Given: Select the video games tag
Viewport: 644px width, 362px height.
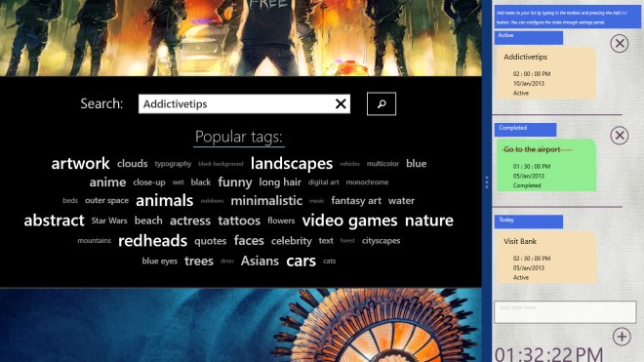Looking at the screenshot, I should (x=349, y=221).
